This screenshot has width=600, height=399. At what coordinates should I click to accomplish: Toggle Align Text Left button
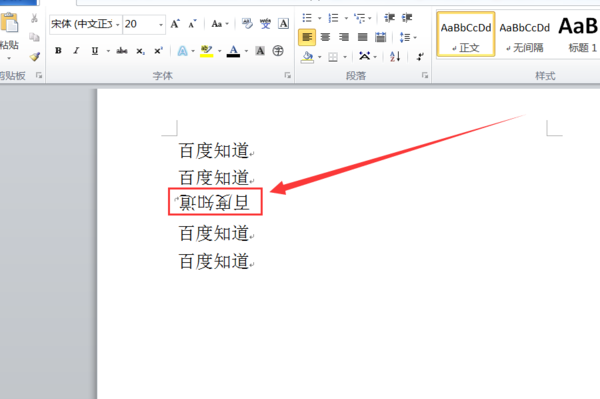pyautogui.click(x=307, y=37)
